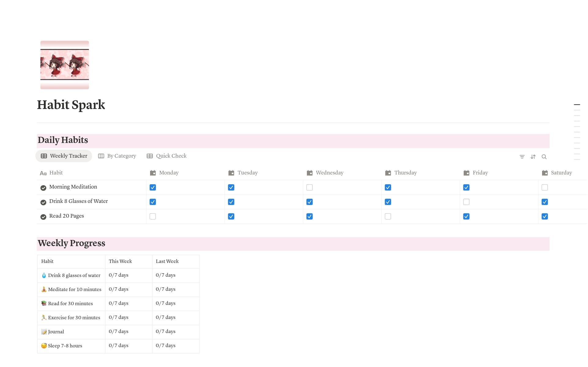
Task: Click the table view icon beside Weekly Tracker
Action: point(44,156)
